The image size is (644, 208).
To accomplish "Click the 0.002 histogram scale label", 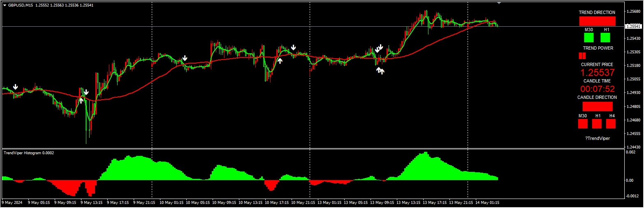I will click(630, 152).
